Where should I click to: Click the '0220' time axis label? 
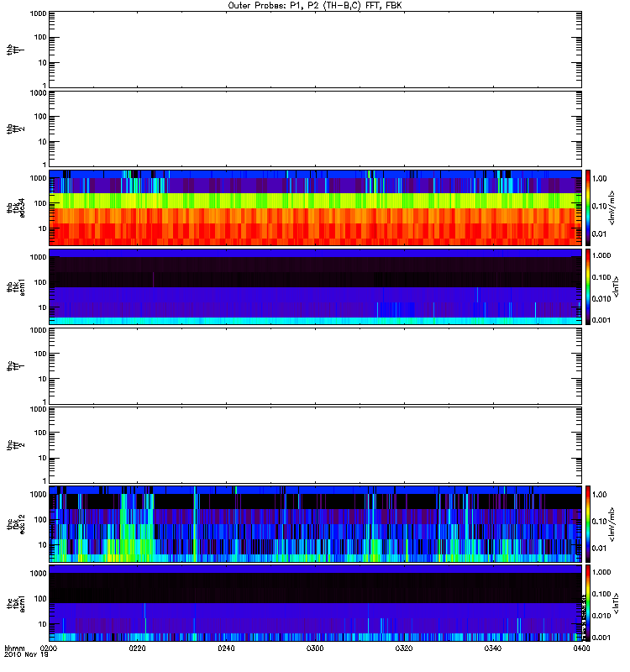click(x=137, y=648)
